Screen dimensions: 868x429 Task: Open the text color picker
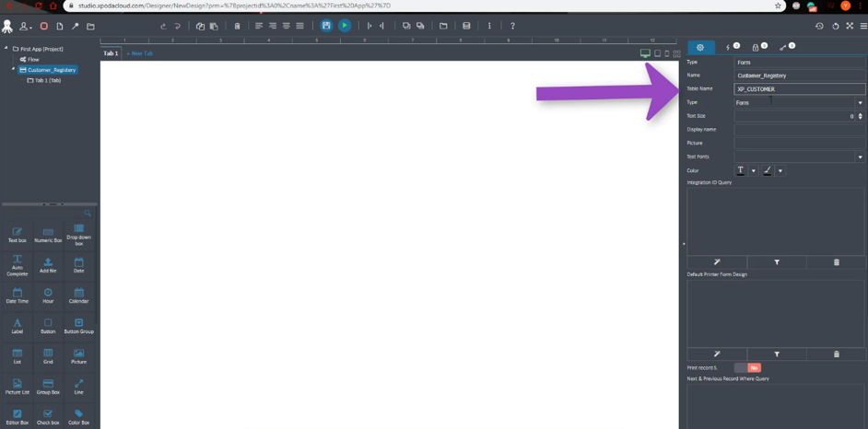tap(741, 171)
